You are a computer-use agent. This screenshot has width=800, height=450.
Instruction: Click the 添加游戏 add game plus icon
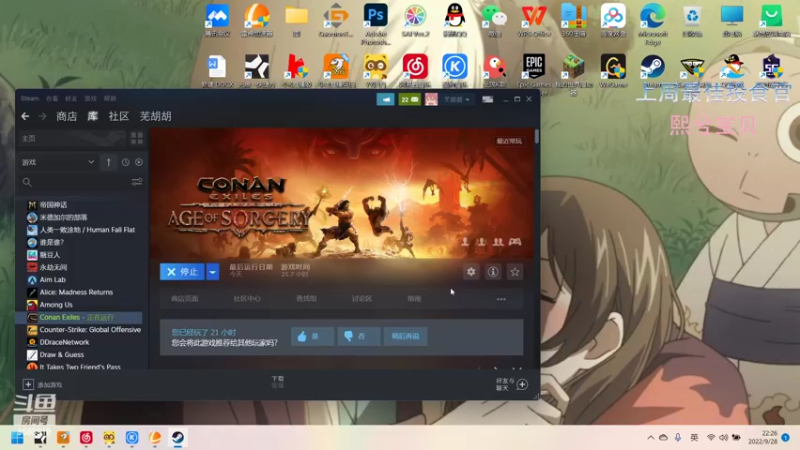pyautogui.click(x=28, y=385)
